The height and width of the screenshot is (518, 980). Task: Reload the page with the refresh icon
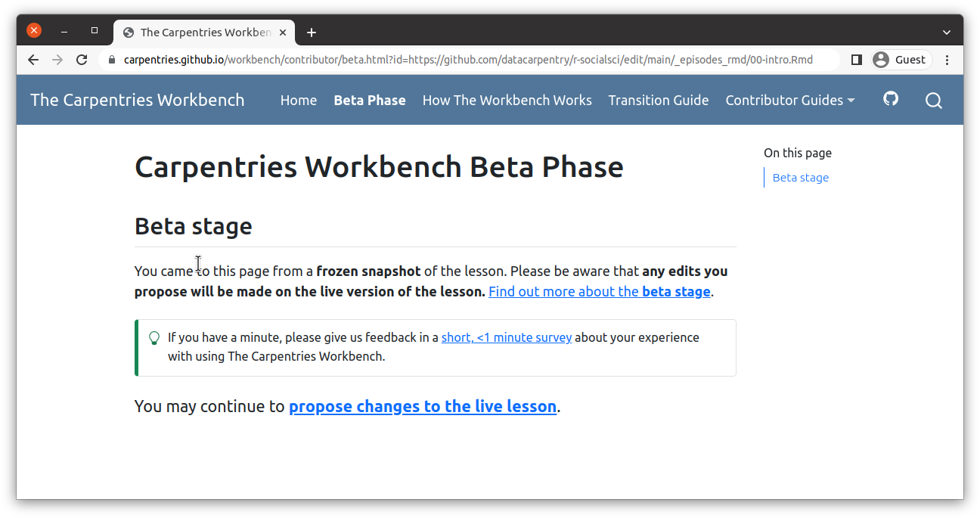click(x=82, y=60)
